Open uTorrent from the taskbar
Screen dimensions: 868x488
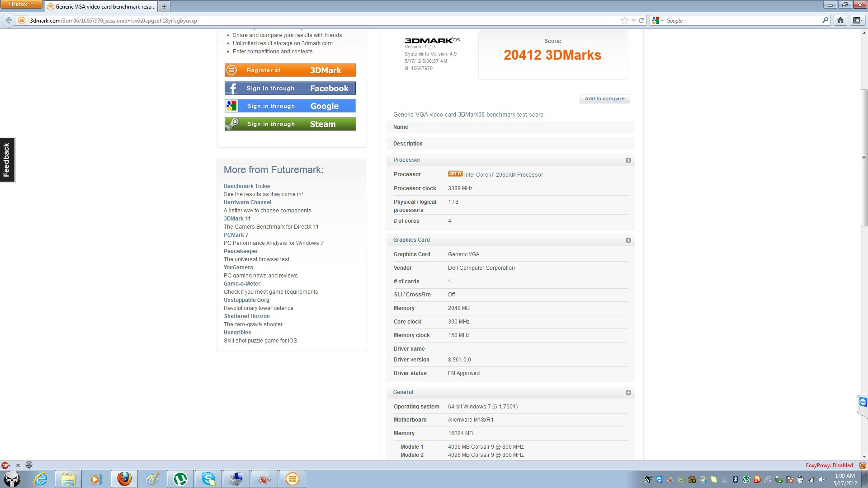coord(180,479)
